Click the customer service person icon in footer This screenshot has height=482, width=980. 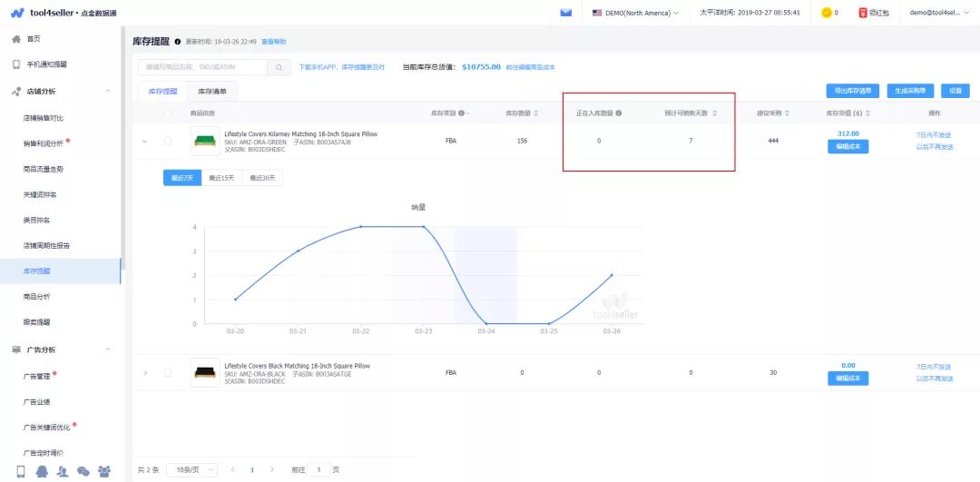63,471
